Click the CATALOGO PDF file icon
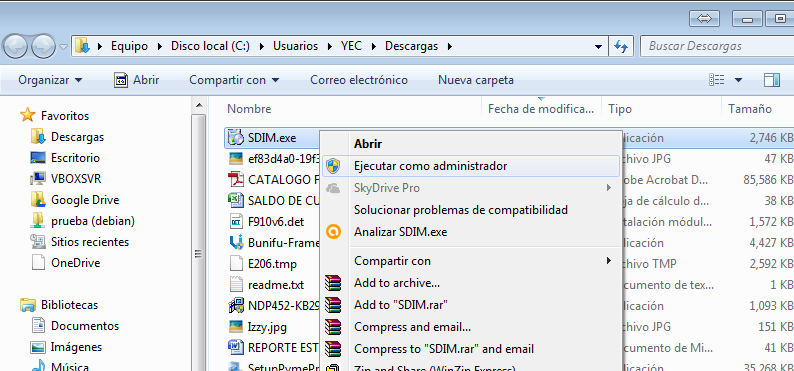This screenshot has height=371, width=794. pos(236,179)
